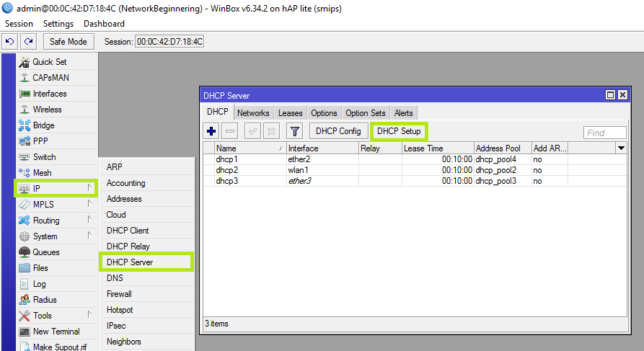
Task: Expand the System submenu arrow
Action: pyautogui.click(x=89, y=235)
